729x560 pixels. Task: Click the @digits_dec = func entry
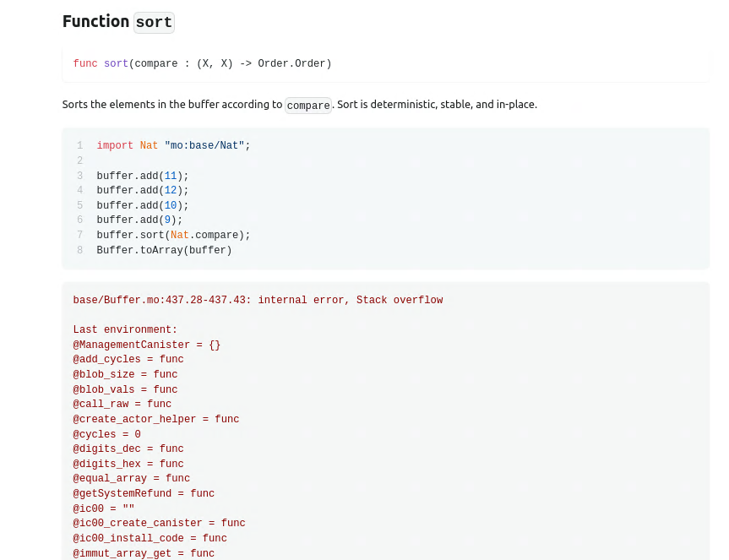coord(128,449)
